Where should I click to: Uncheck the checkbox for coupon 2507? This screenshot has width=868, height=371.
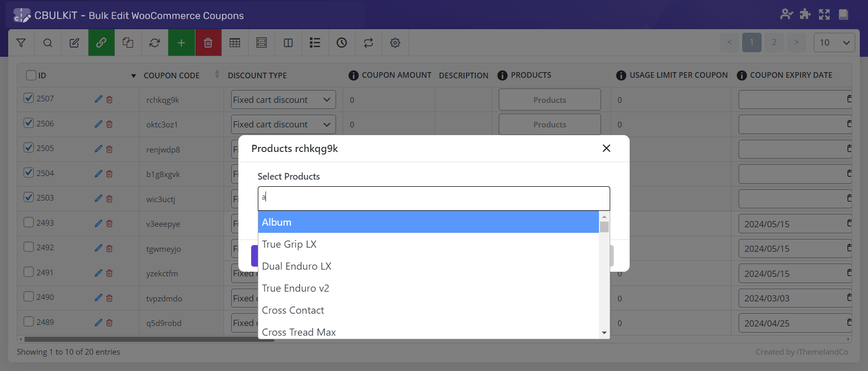click(29, 98)
